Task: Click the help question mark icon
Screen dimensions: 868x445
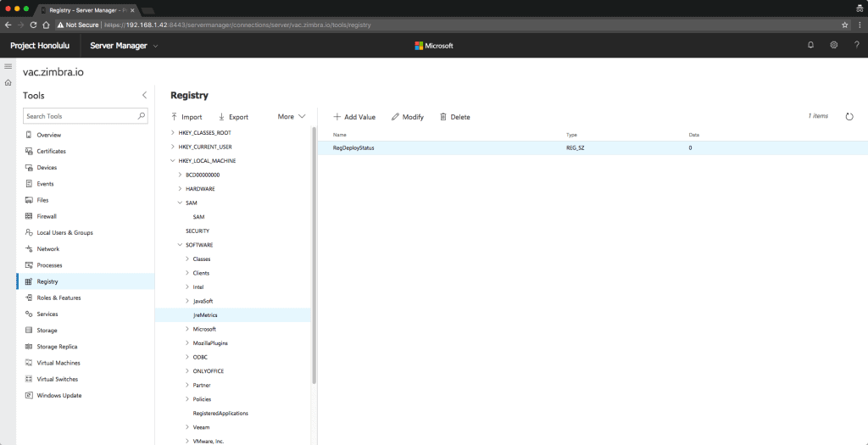Action: [x=856, y=46]
